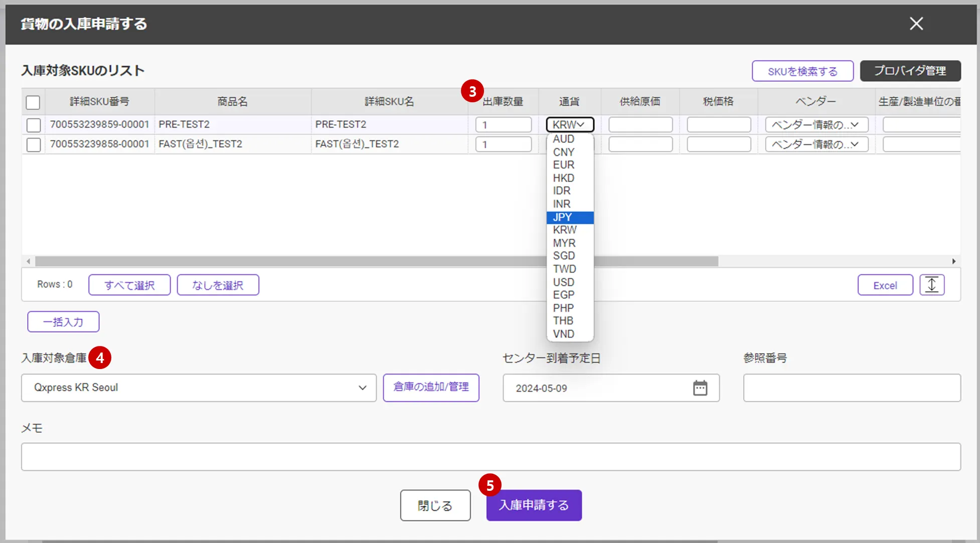The height and width of the screenshot is (543, 980).
Task: Check the FAST(옵션)_TEST2 row checkbox
Action: [34, 144]
